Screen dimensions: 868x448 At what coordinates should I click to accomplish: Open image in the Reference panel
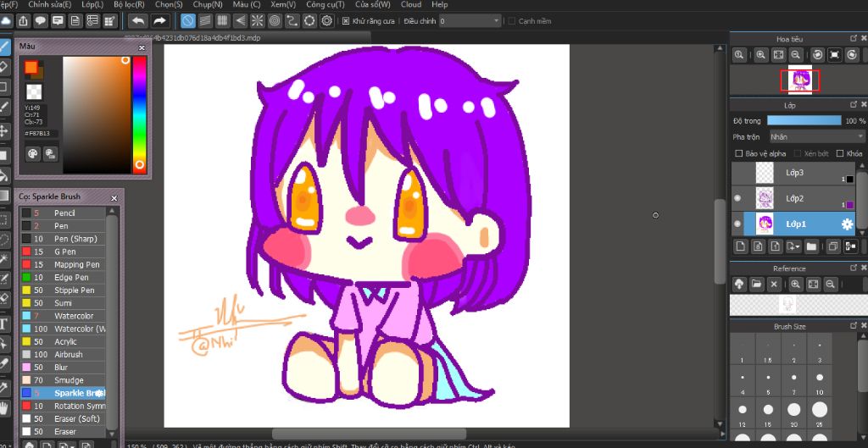756,285
